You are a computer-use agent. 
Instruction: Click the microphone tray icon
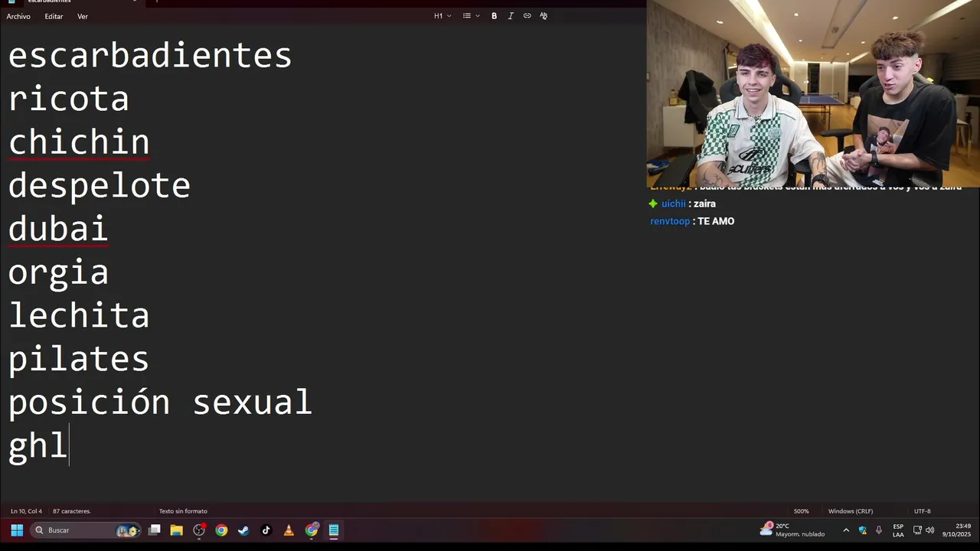click(x=879, y=530)
